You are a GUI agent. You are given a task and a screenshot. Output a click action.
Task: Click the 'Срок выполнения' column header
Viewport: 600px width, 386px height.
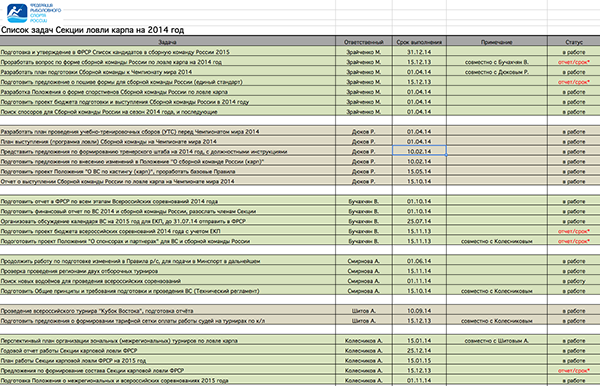(x=419, y=42)
